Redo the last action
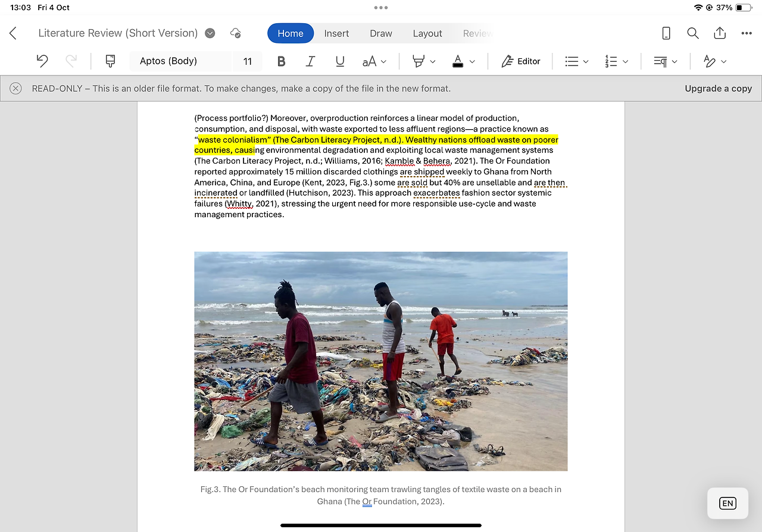 click(x=71, y=61)
